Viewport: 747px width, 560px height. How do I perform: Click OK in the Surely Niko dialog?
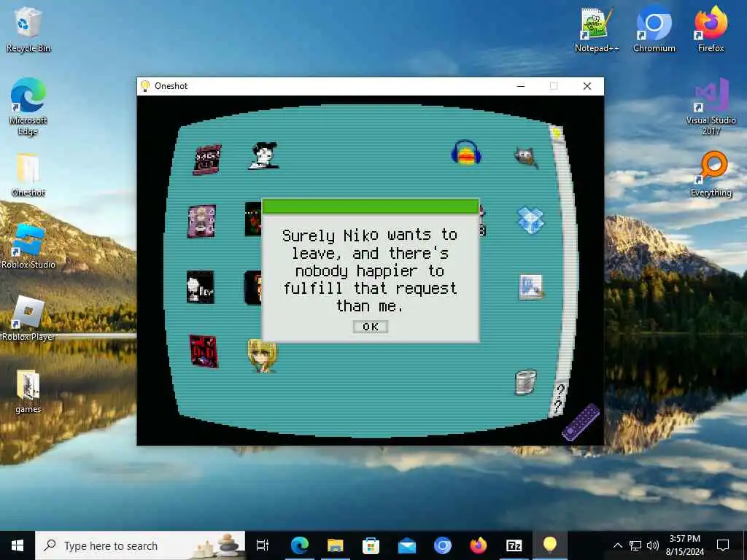coord(370,326)
